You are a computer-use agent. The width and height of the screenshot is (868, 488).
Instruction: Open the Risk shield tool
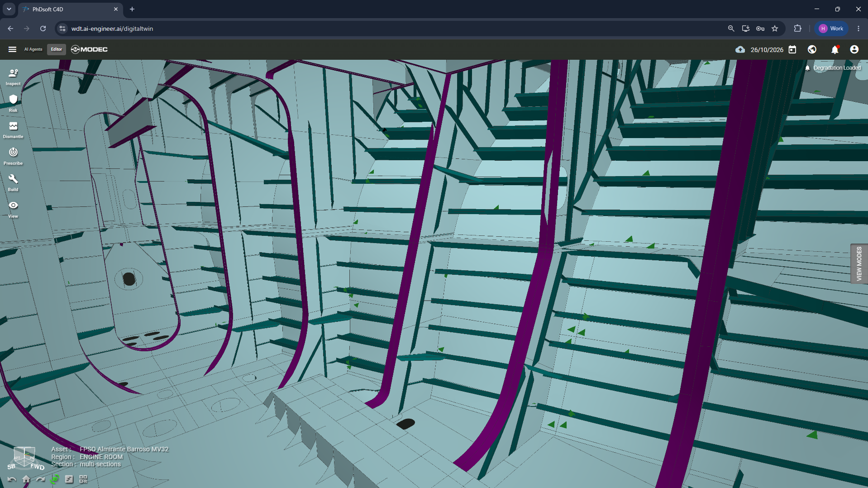(x=13, y=103)
